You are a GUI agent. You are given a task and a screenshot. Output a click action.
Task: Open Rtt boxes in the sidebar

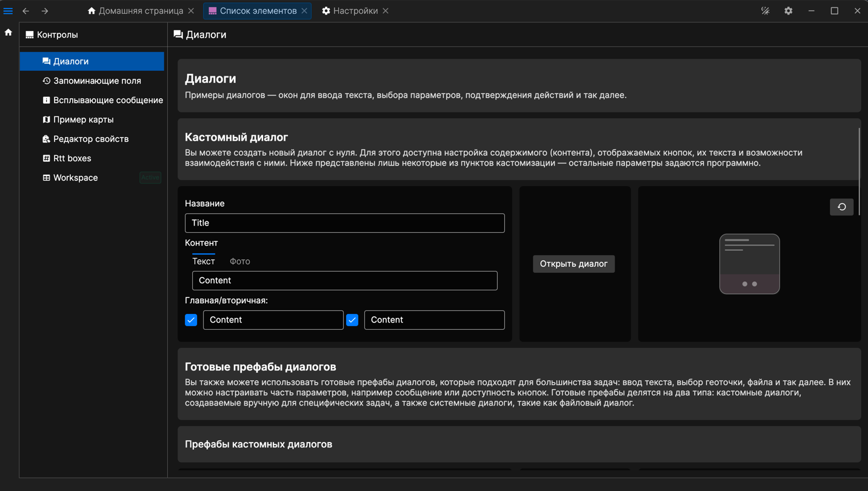pos(92,158)
